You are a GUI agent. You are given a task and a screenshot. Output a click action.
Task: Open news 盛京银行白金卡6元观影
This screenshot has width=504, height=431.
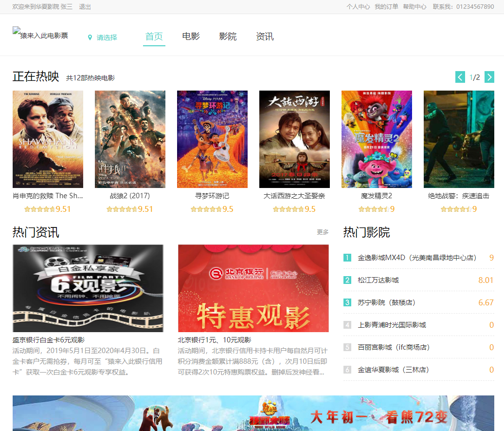[49, 340]
